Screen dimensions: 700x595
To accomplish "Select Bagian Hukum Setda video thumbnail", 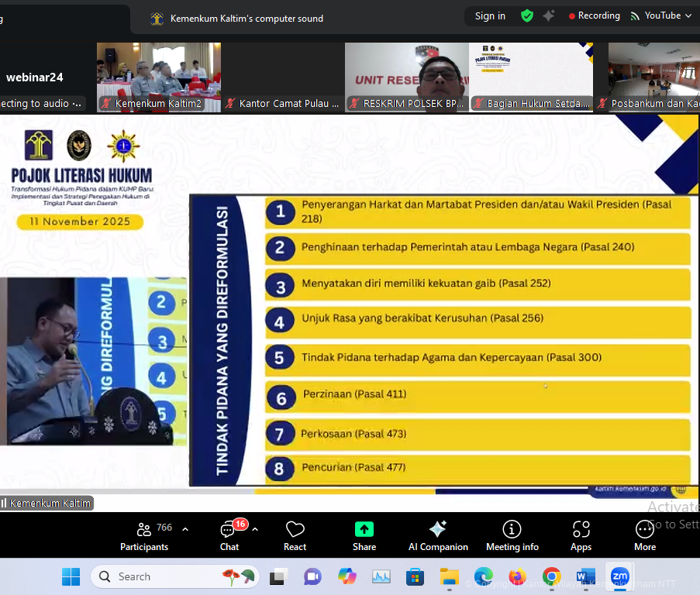I will point(531,77).
